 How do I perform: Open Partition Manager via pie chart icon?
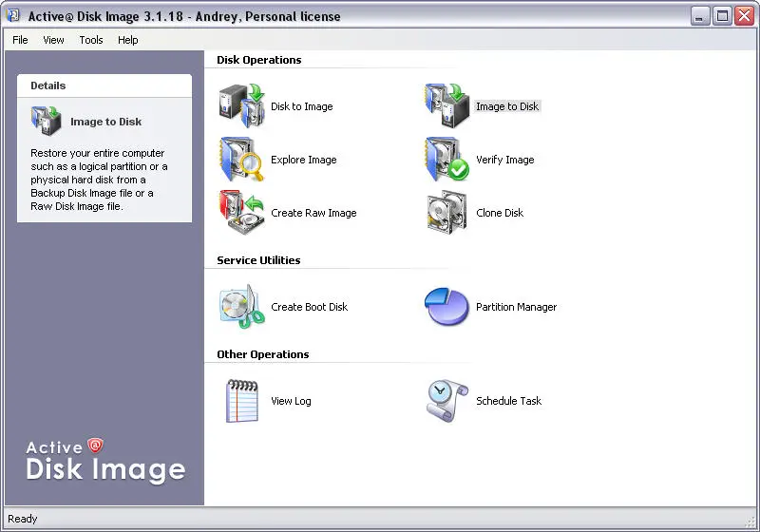pos(446,307)
